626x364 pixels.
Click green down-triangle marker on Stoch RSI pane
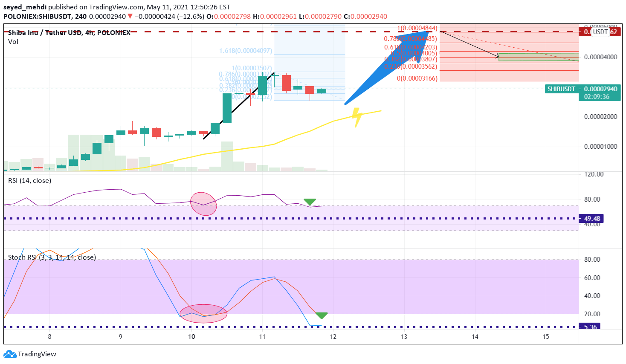322,315
